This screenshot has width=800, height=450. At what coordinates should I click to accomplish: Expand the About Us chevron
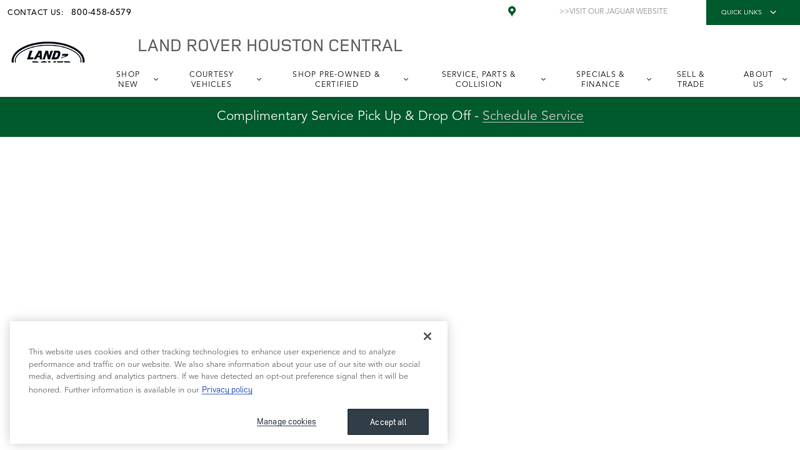(x=785, y=80)
